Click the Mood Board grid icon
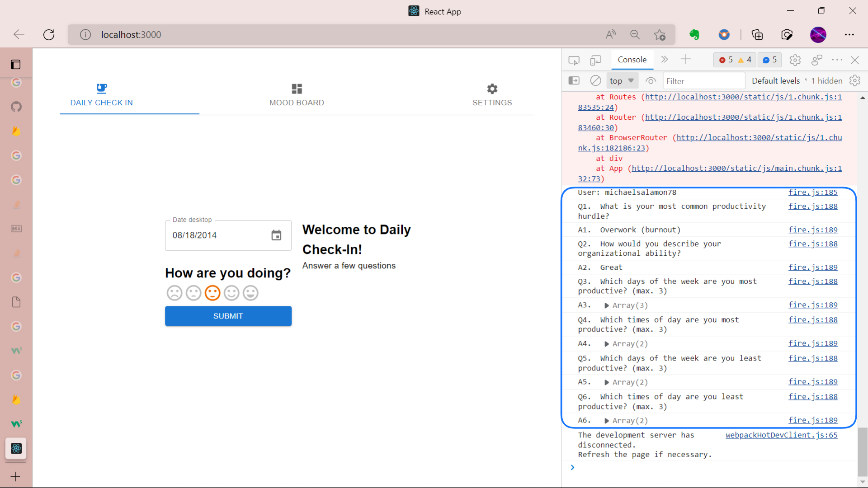This screenshot has width=868, height=488. click(297, 89)
